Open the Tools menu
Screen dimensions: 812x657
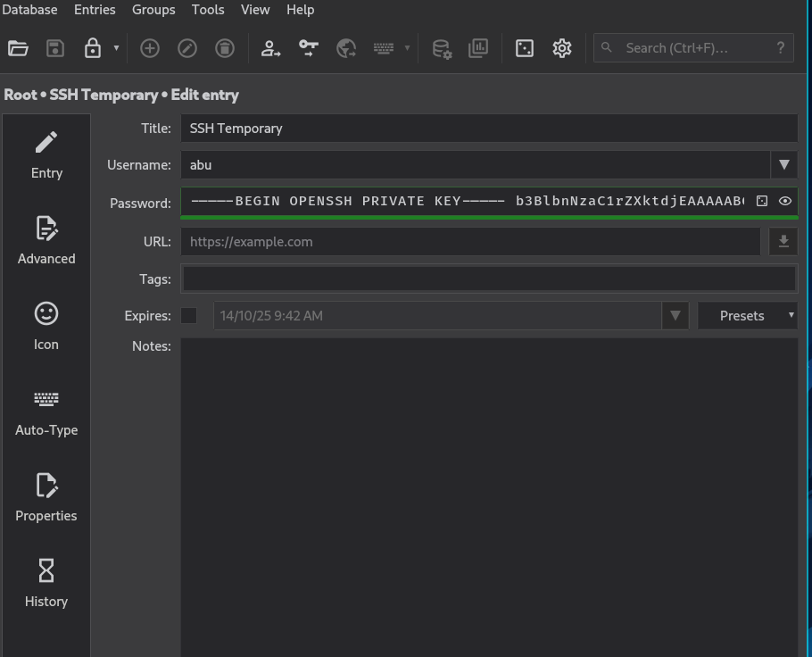(208, 9)
